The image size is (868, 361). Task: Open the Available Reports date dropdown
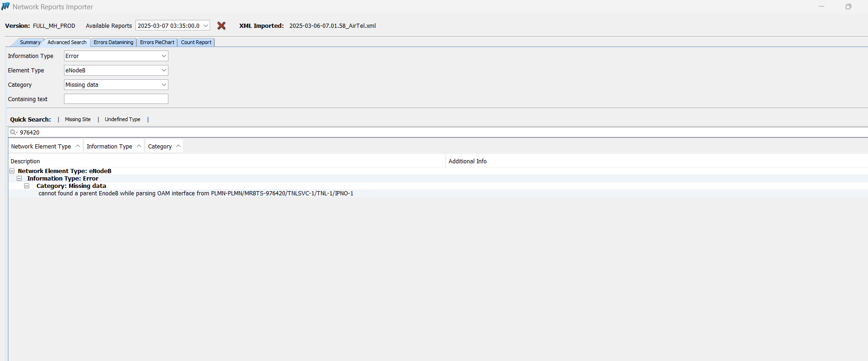[x=205, y=26]
